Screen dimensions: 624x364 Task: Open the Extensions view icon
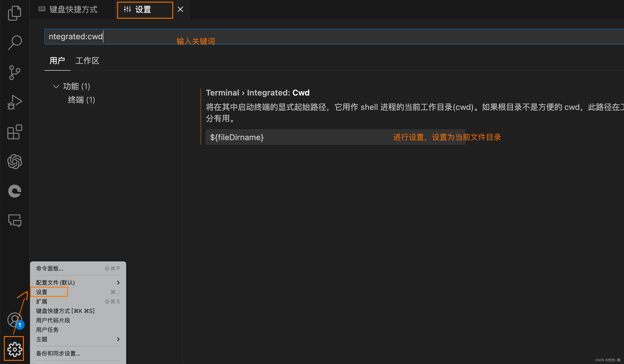coord(14,132)
